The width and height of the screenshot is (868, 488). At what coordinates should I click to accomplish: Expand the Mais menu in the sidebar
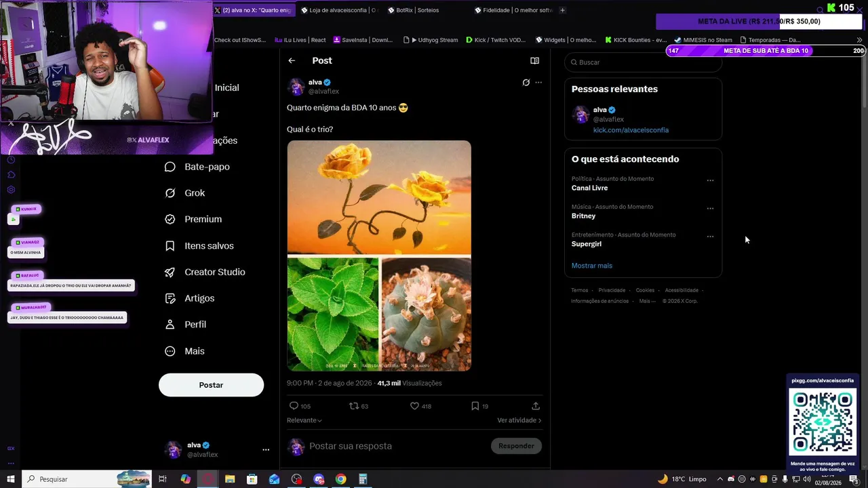(x=184, y=351)
